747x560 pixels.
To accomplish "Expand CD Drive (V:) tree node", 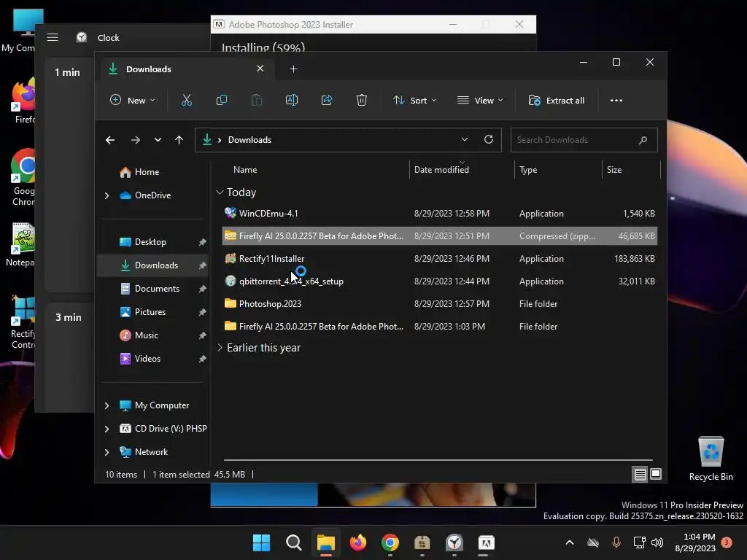I will pos(107,429).
